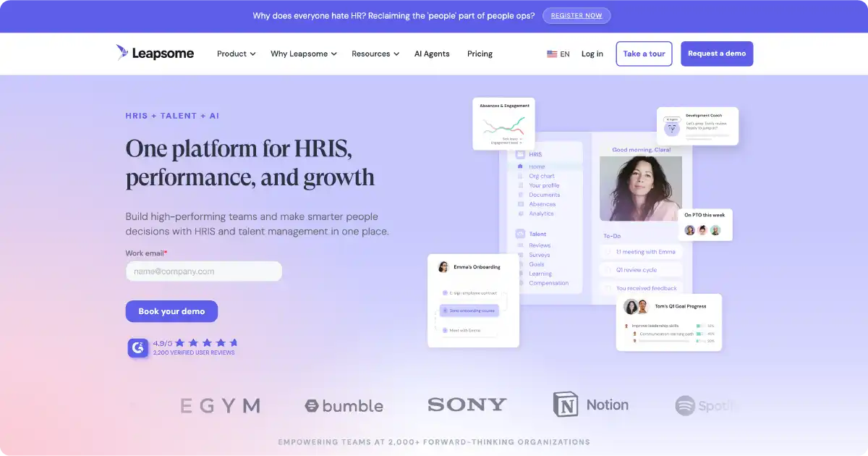Click Register Now in the top banner
The image size is (868, 456).
576,15
